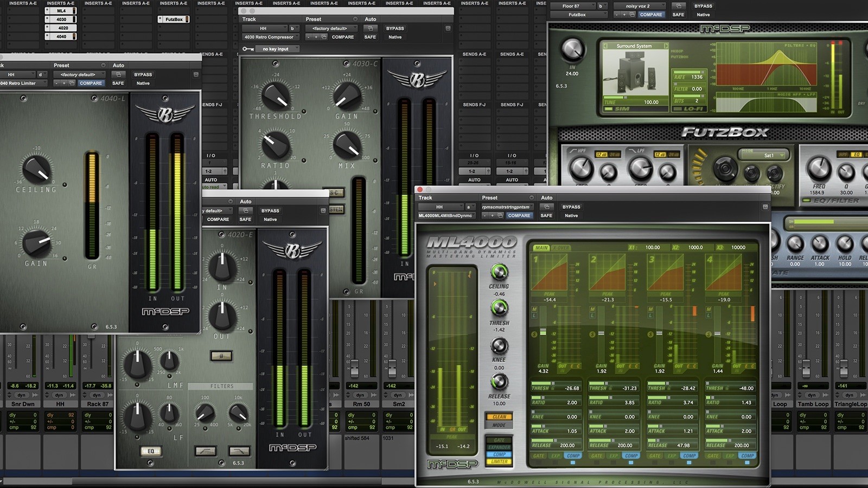Click the FutzBox HPF frequency knob
868x488 pixels.
click(581, 168)
